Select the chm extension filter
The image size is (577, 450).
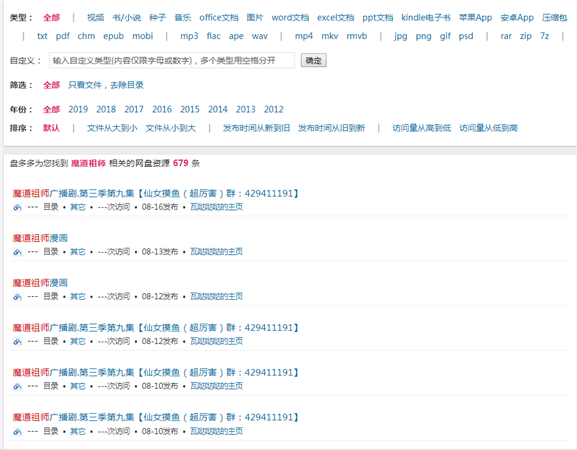[86, 36]
